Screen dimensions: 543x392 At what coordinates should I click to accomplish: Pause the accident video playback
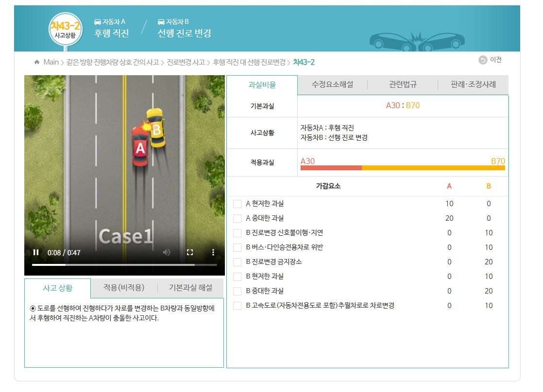[x=36, y=252]
